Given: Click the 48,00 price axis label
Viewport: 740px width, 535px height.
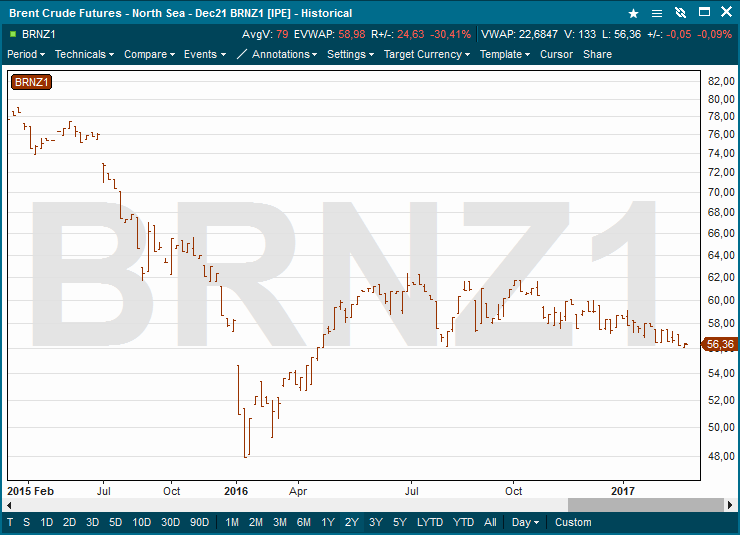Looking at the screenshot, I should pyautogui.click(x=721, y=456).
